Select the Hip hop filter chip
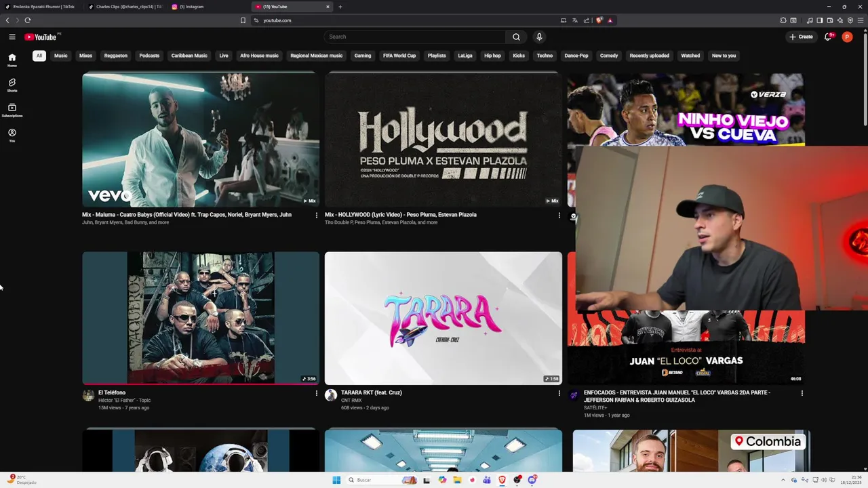This screenshot has width=868, height=488. coord(492,56)
